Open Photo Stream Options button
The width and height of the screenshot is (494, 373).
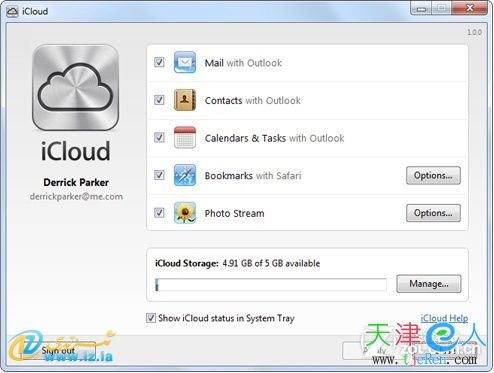[433, 213]
